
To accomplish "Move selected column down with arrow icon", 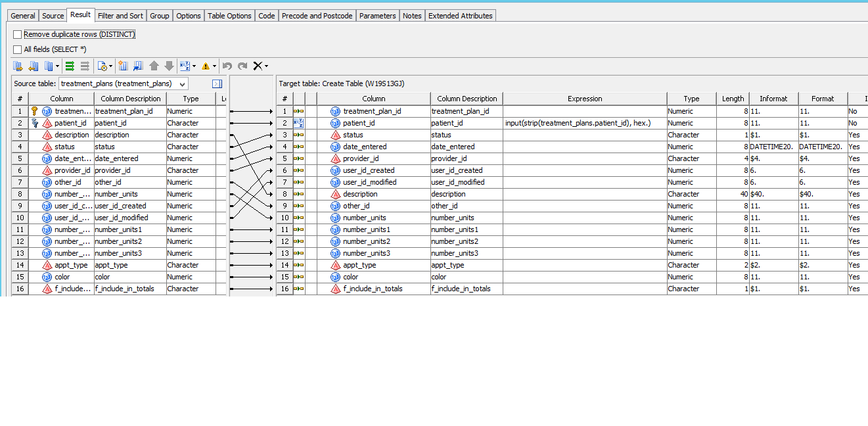I will pyautogui.click(x=169, y=66).
